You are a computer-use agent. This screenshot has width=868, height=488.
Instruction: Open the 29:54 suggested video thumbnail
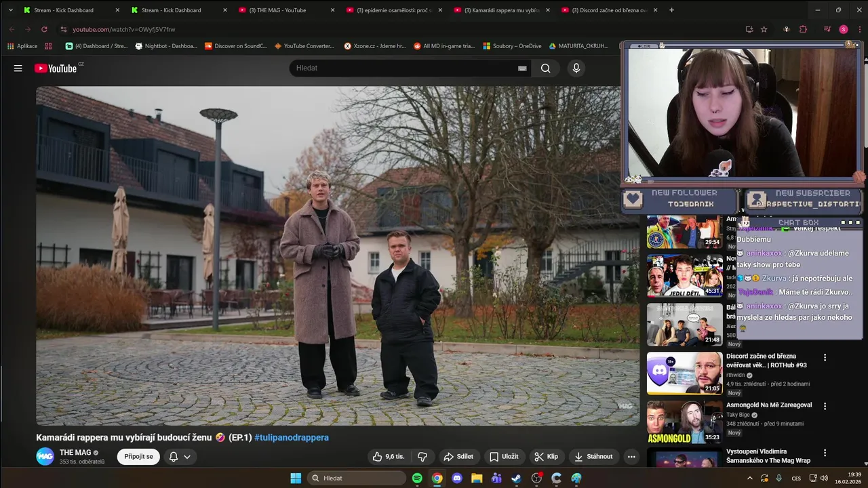click(x=684, y=232)
